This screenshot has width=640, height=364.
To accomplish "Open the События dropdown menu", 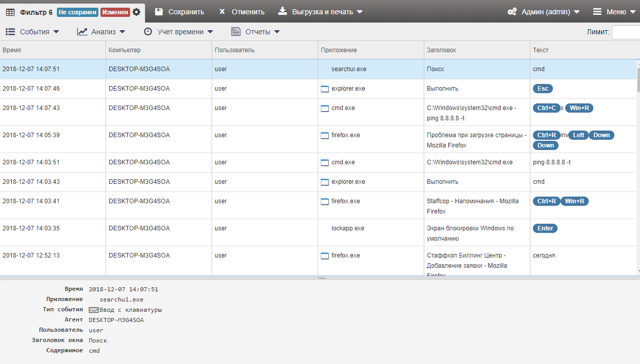I will [32, 32].
